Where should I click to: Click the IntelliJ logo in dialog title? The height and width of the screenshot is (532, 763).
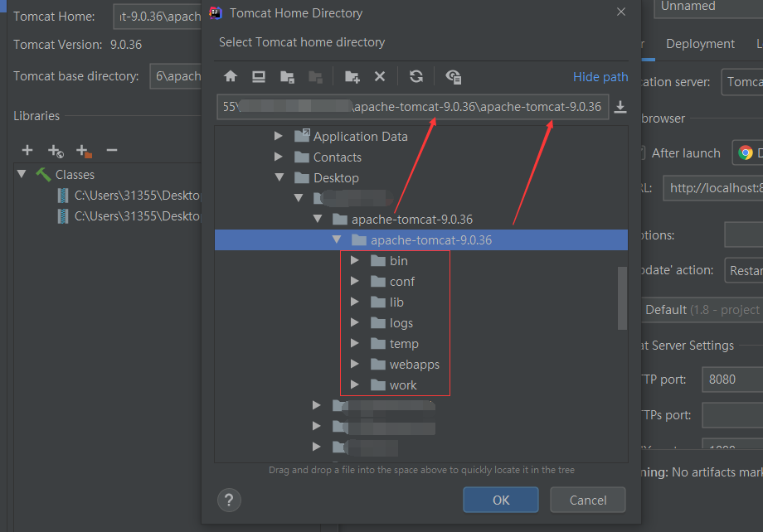216,12
